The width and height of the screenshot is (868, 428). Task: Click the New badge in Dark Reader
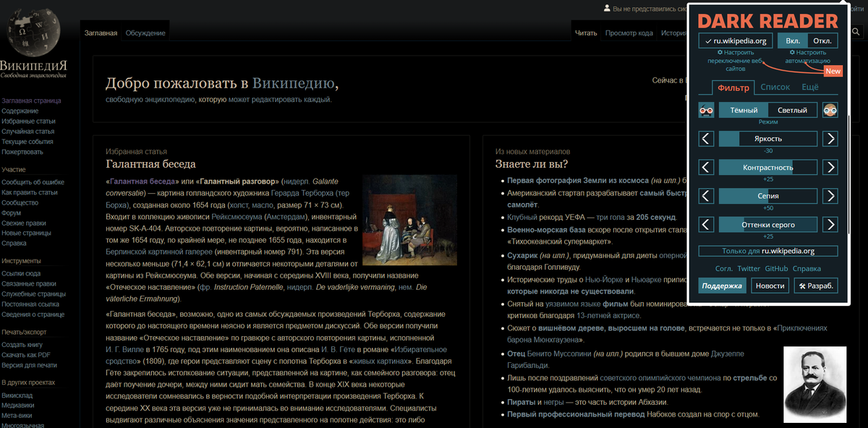pos(833,71)
